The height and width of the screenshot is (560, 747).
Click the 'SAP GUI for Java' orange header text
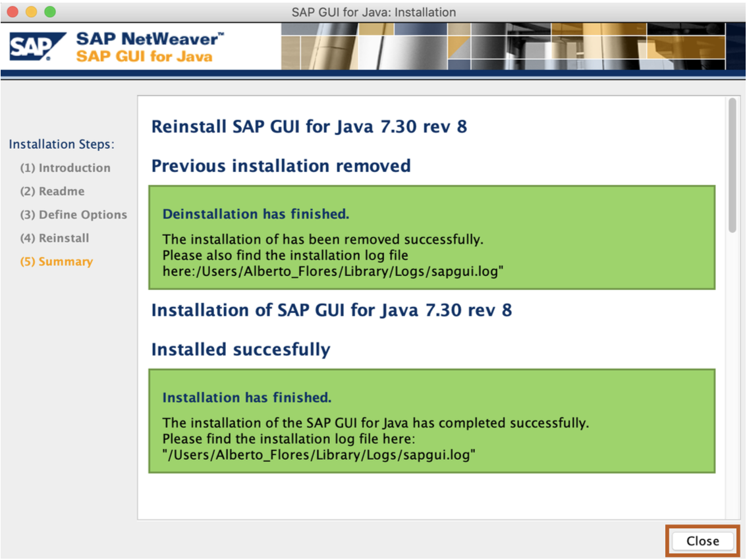click(x=144, y=56)
